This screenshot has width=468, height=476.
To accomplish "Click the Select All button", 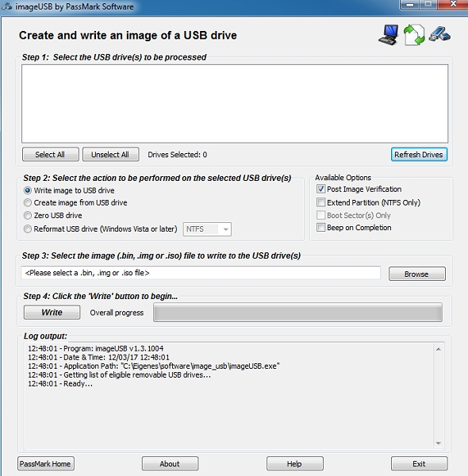I will (x=51, y=155).
